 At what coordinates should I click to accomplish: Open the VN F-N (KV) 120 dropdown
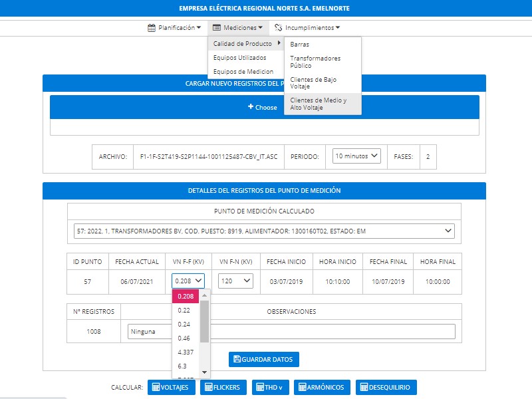(235, 281)
